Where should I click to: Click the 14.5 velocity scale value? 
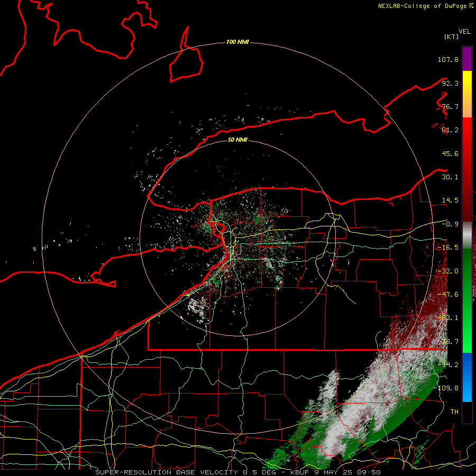(450, 200)
